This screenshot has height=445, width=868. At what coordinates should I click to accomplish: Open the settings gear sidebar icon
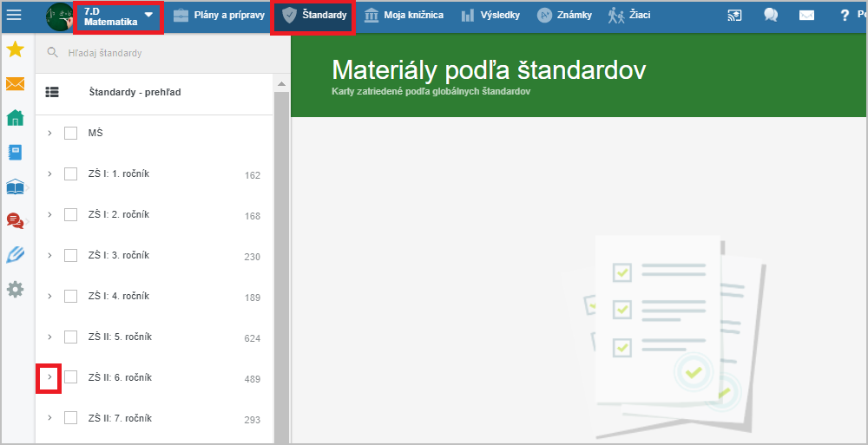click(x=15, y=289)
